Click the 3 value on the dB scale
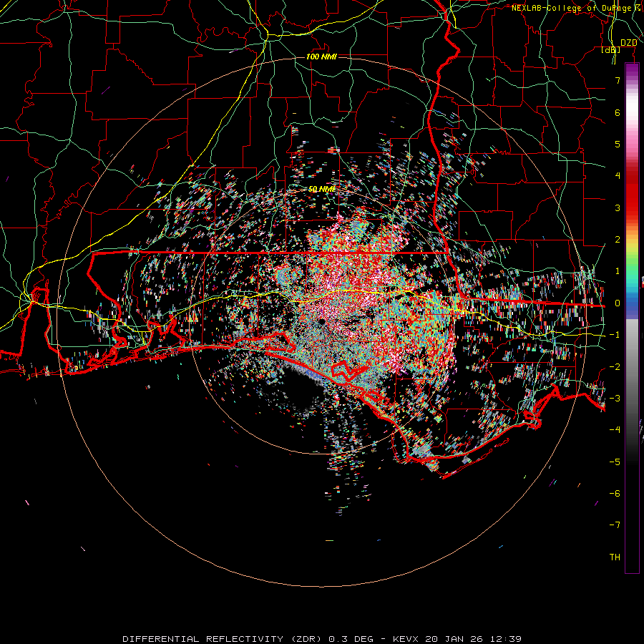Screen dimensions: 644x644 [x=618, y=208]
